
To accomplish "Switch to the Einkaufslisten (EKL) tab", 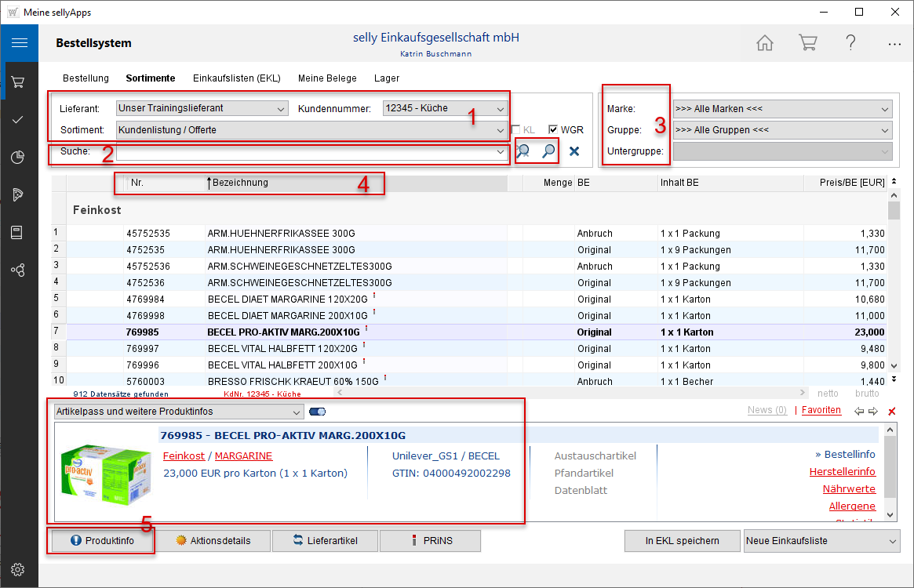I will [x=236, y=78].
